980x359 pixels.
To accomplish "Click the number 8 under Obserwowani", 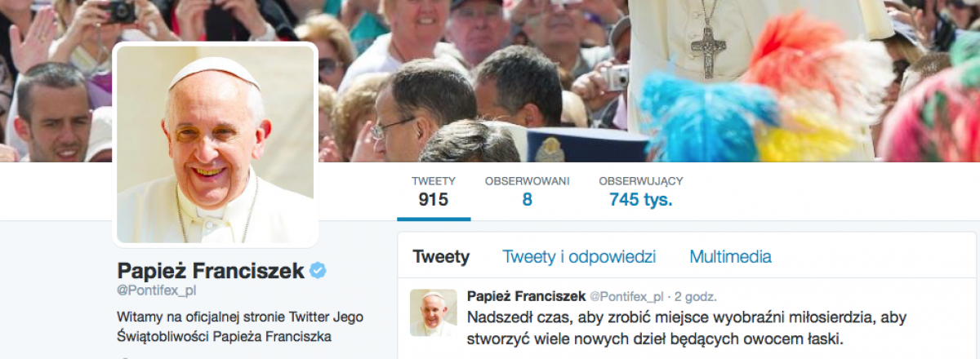I will pyautogui.click(x=527, y=200).
